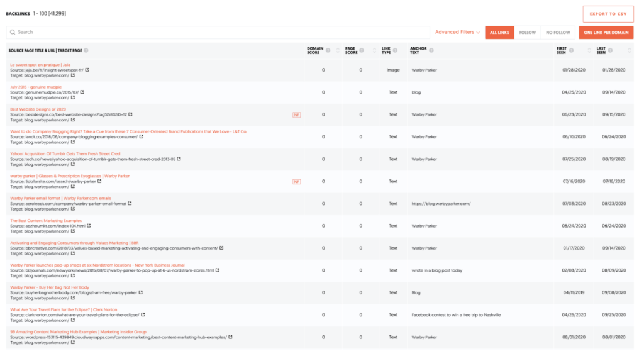The image size is (644, 356).
Task: Sort by Last Seen arrows
Action: [x=629, y=50]
